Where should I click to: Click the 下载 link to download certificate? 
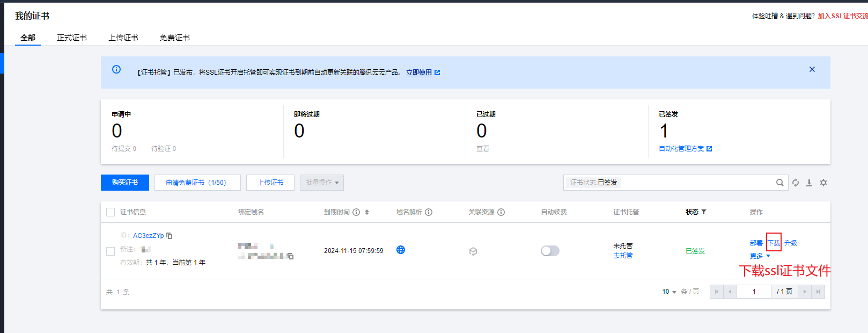point(774,243)
